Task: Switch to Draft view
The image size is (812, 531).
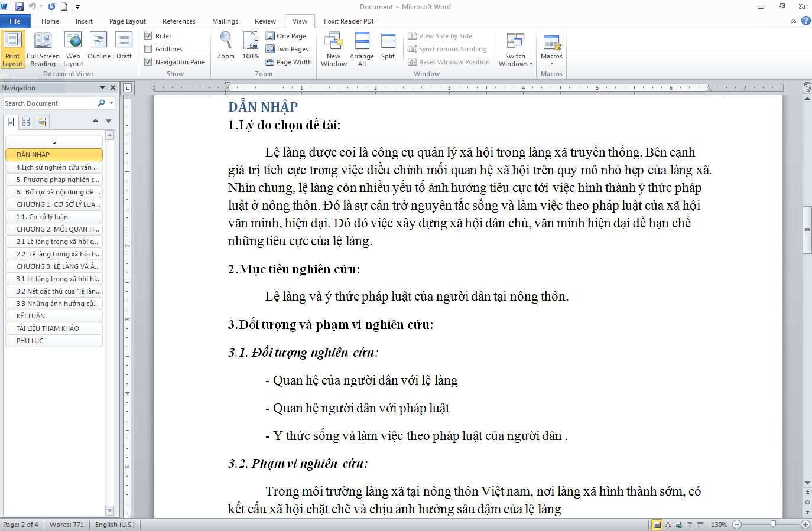Action: click(124, 46)
